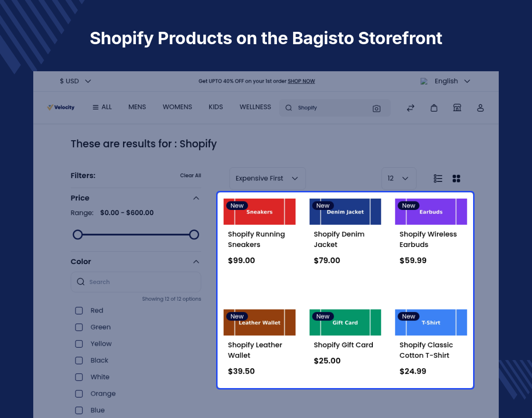Open the Expensive First sort dropdown
The image size is (532, 418).
[x=267, y=179]
